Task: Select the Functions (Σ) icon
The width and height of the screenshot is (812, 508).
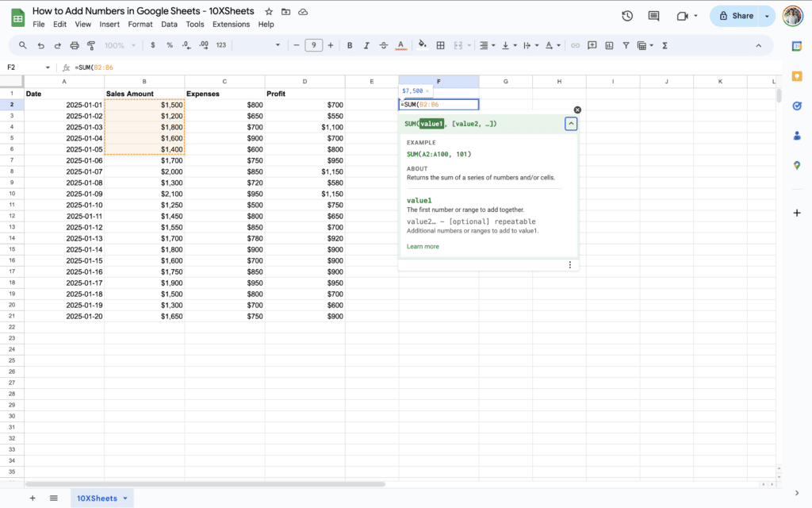Action: (665, 45)
